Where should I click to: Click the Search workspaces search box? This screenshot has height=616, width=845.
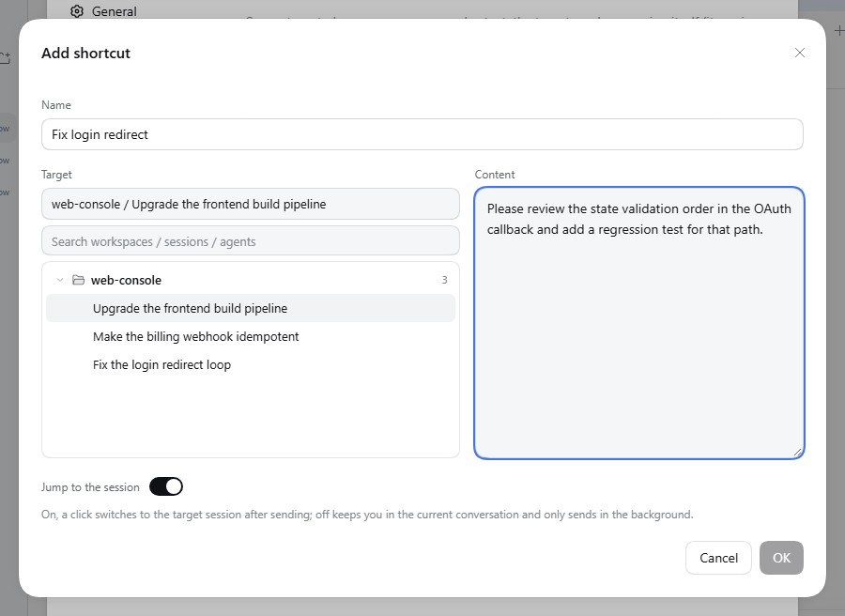(250, 241)
